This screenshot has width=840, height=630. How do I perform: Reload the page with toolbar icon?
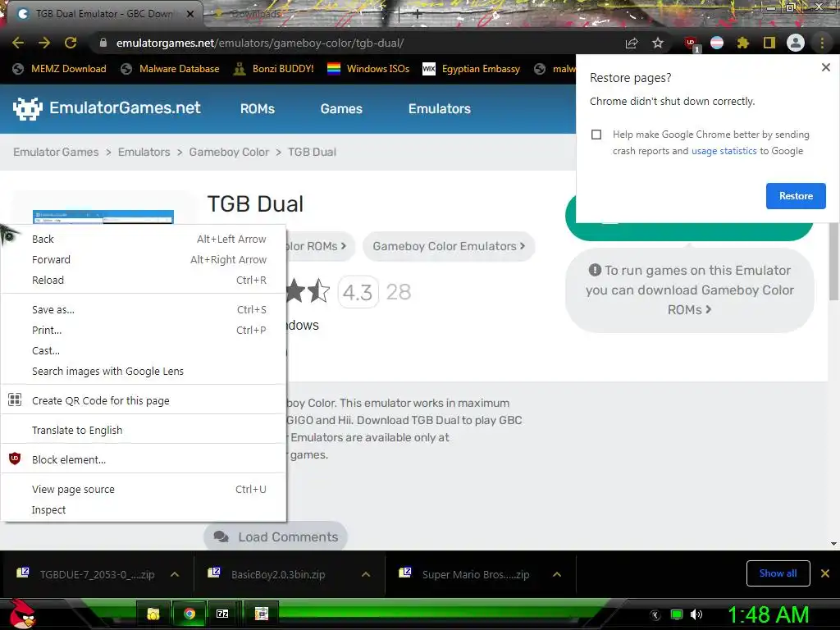[71, 43]
